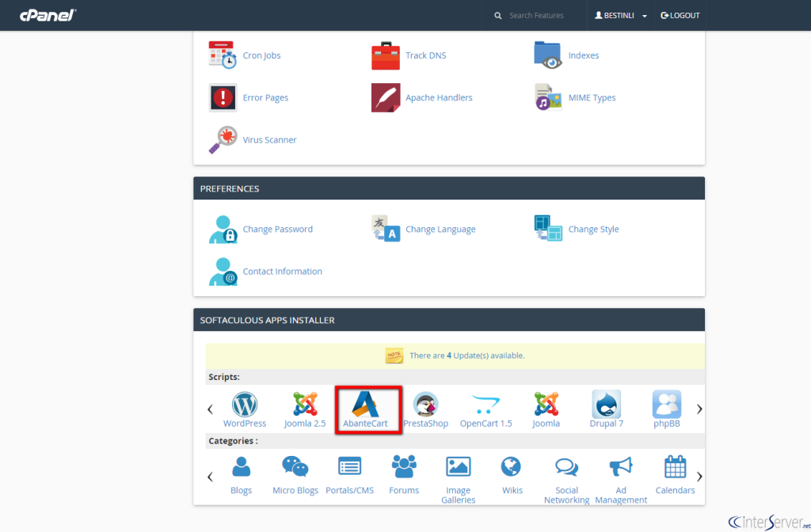Image resolution: width=811 pixels, height=532 pixels.
Task: Open the Social Networking category link
Action: [x=567, y=495]
